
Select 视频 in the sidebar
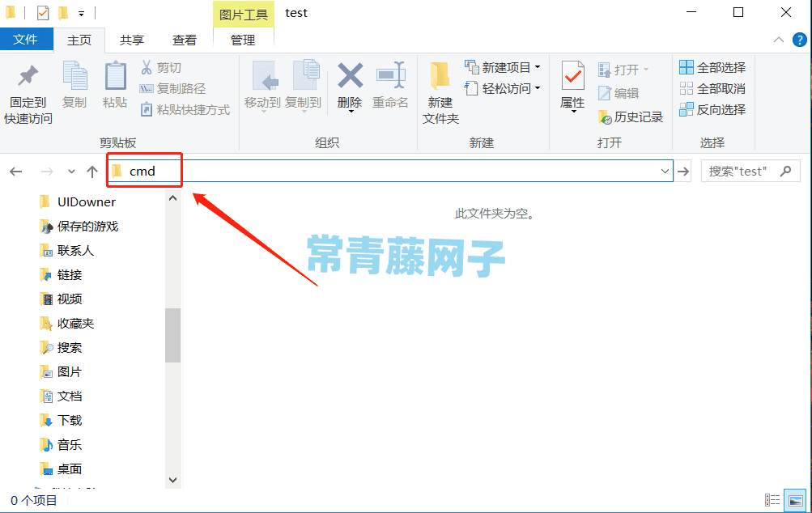coord(61,299)
